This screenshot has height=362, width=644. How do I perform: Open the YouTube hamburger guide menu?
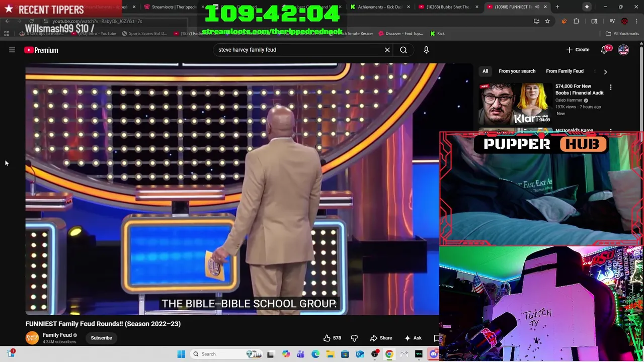[12, 50]
